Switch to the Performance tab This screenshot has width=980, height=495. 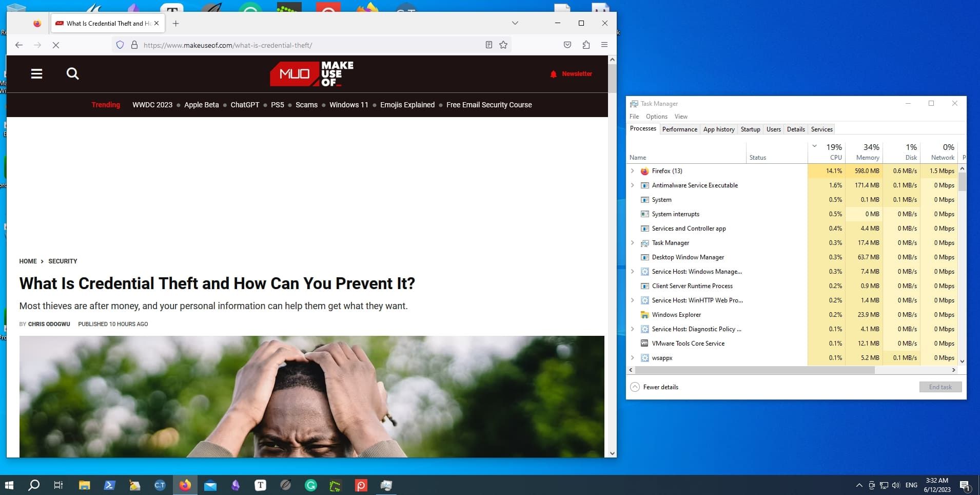679,129
